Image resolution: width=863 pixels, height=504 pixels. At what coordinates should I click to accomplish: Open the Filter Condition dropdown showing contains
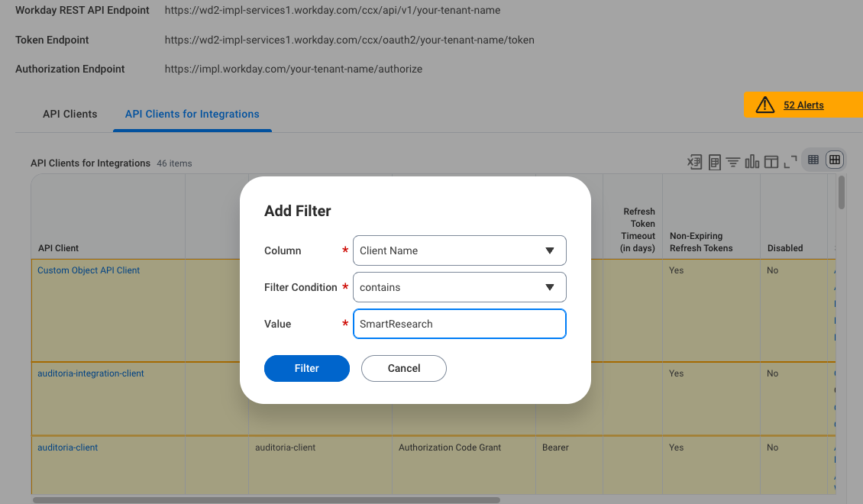pos(460,287)
